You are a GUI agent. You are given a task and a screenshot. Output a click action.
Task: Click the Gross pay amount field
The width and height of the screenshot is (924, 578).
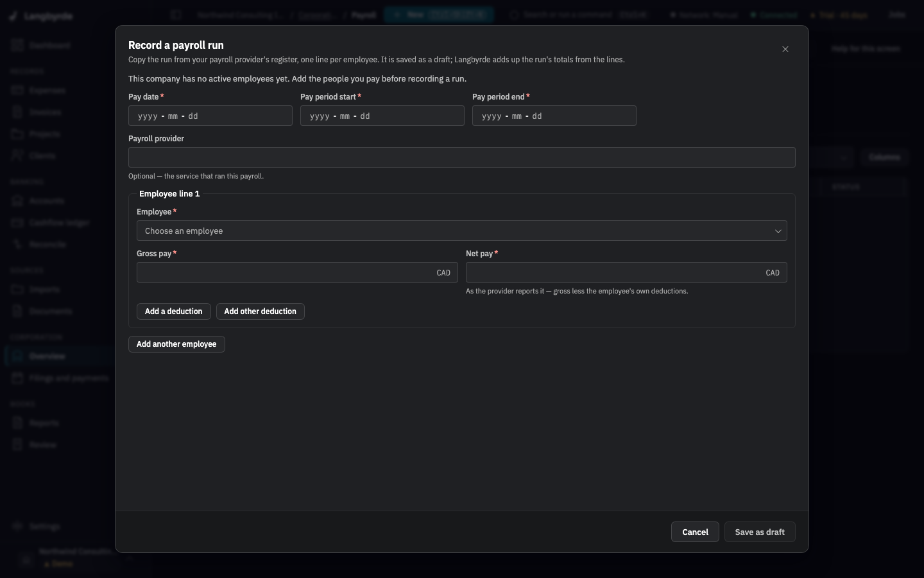[297, 272]
